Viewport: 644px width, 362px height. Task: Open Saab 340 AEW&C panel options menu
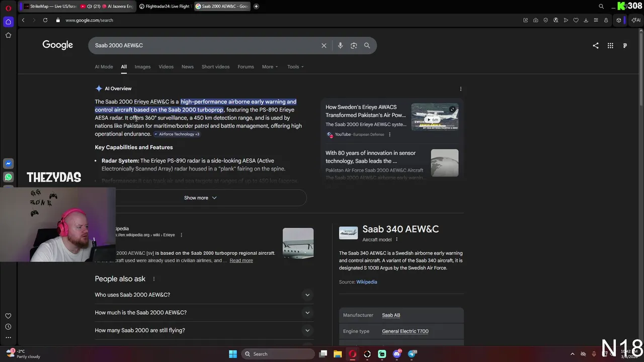tap(396, 239)
